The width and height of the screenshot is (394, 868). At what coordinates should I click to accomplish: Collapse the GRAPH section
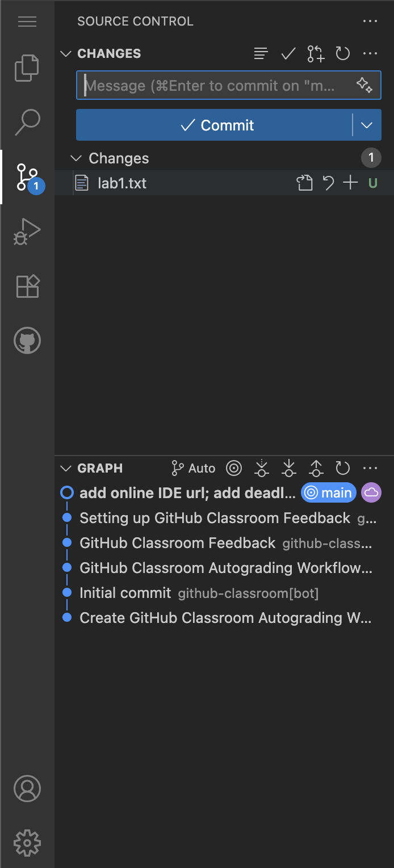pos(66,468)
